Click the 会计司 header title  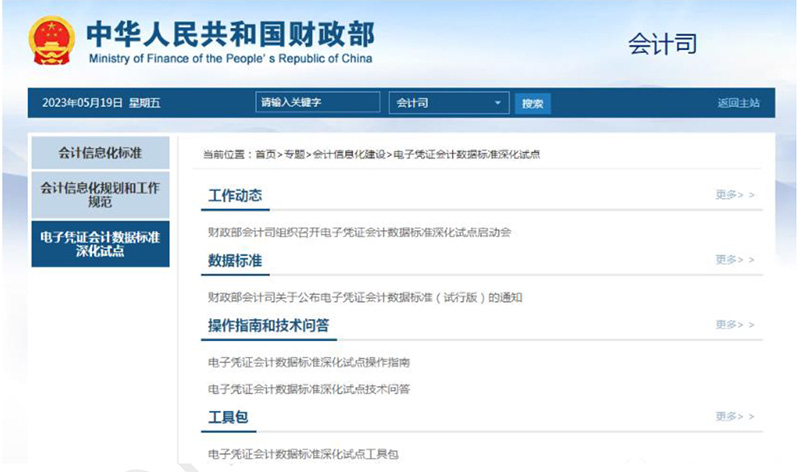tap(662, 44)
